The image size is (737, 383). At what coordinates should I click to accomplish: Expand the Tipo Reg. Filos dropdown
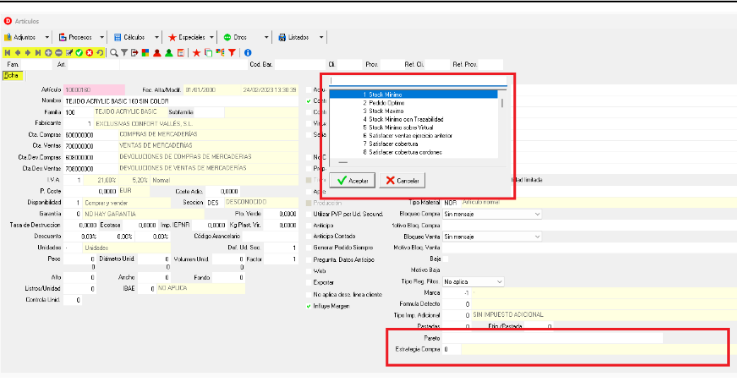pyautogui.click(x=473, y=281)
